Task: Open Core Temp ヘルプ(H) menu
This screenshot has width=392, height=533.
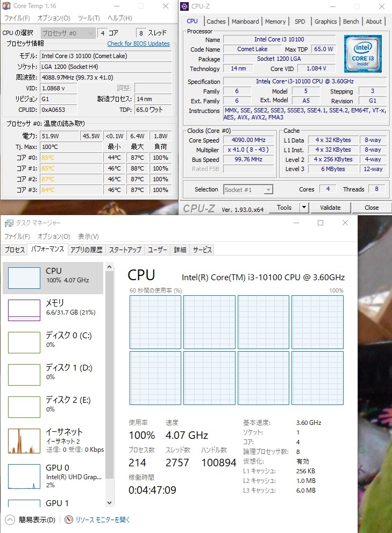Action: (120, 18)
